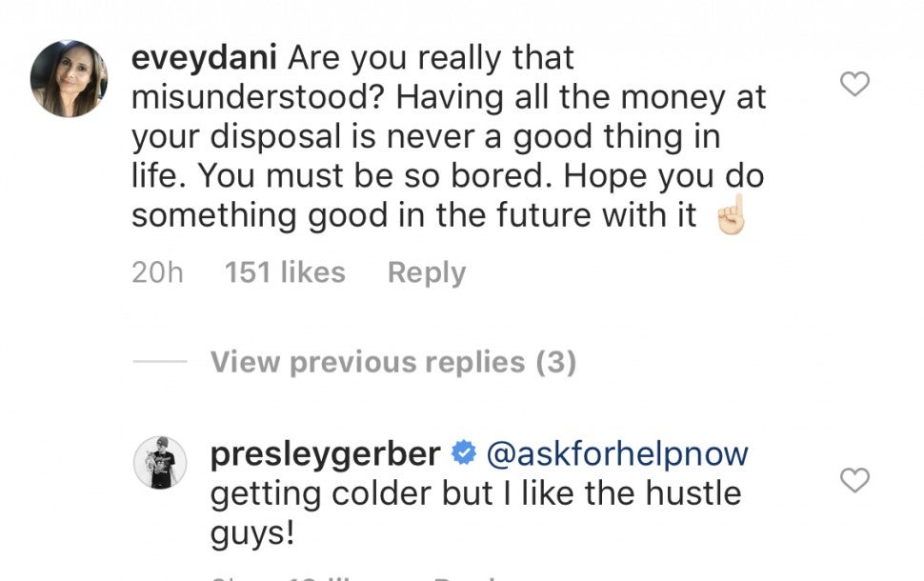Viewport: 924px width, 581px height.
Task: Click the pointing-up finger emoji
Action: coord(729,218)
